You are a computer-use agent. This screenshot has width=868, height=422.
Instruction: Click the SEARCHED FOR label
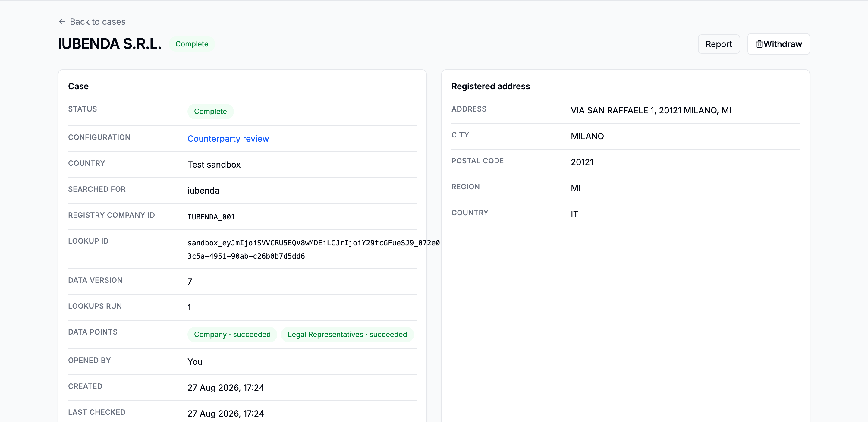click(97, 189)
